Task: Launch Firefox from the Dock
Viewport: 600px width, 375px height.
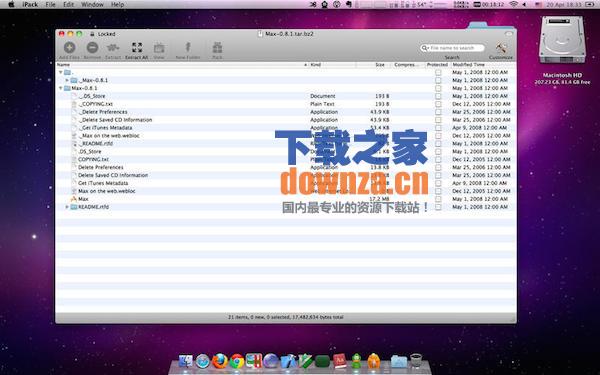Action: point(220,361)
